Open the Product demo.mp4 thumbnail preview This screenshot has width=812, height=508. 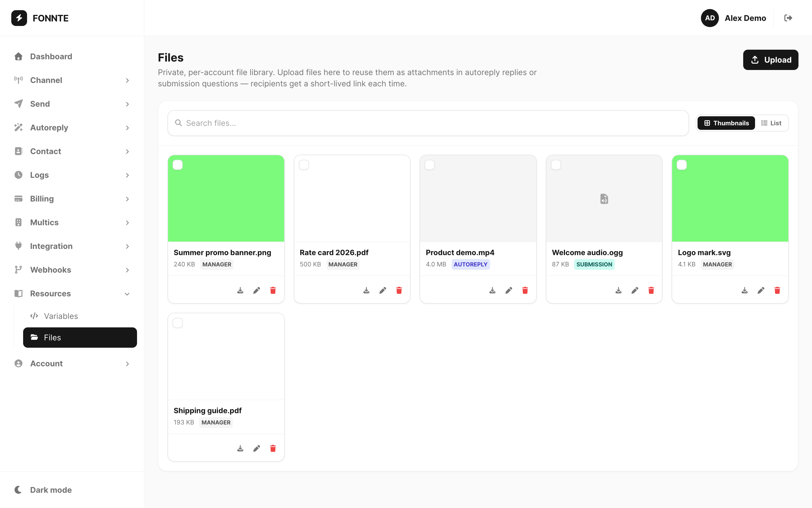tap(478, 198)
